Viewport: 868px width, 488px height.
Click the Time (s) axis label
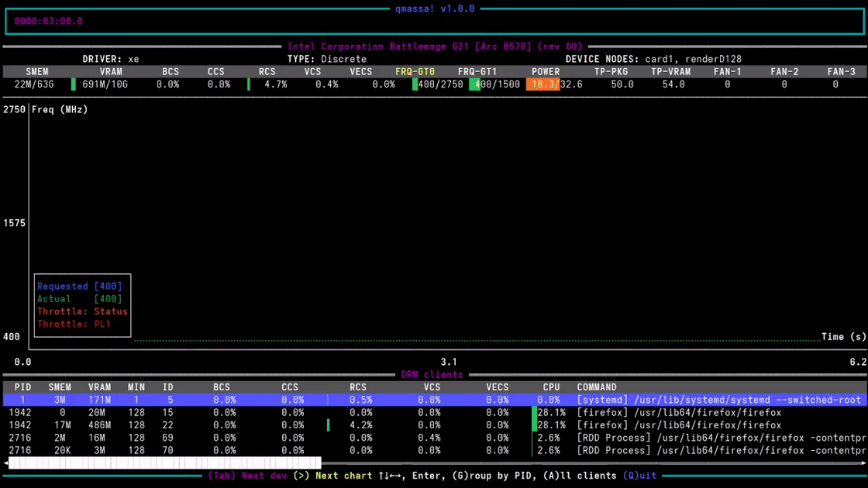[844, 336]
